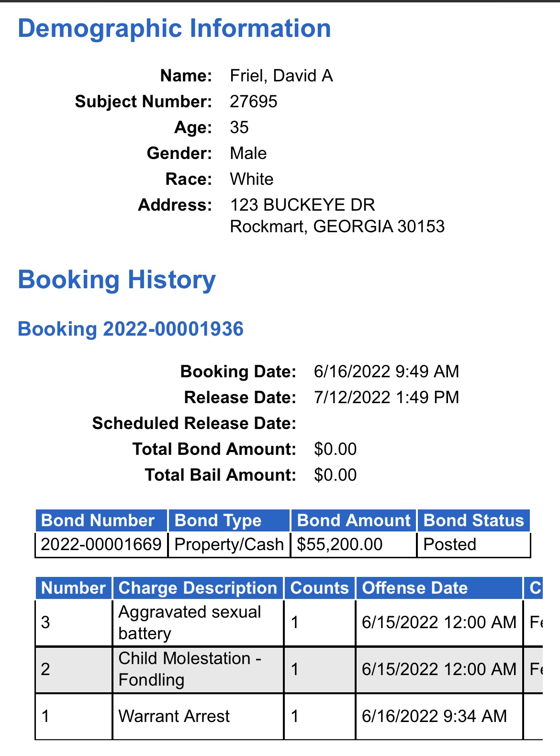Click the Bond Status column header
This screenshot has height=756, width=560.
(x=474, y=520)
